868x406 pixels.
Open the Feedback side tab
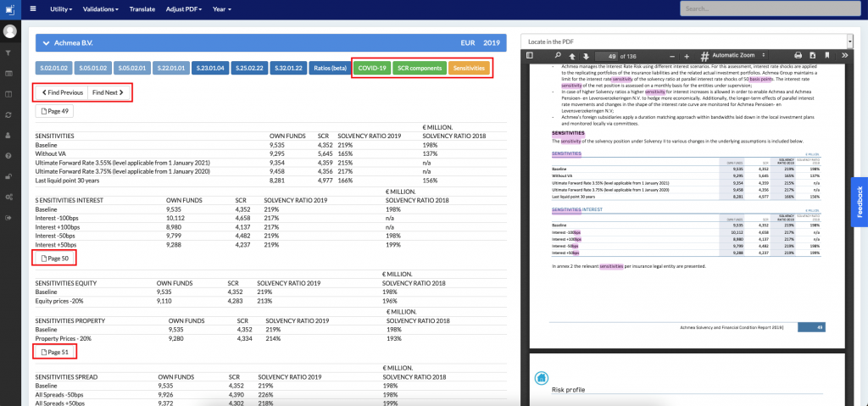[859, 202]
